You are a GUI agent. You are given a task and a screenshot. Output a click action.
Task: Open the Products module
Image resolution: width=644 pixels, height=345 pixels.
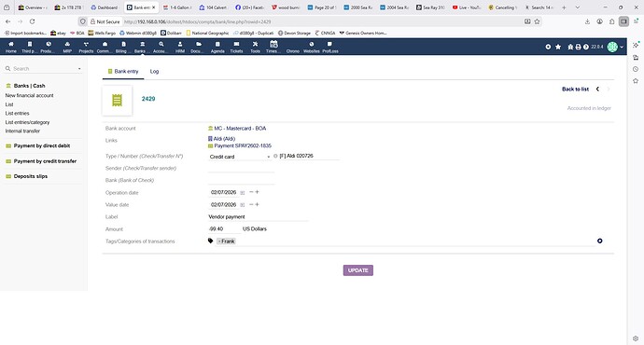tap(48, 47)
